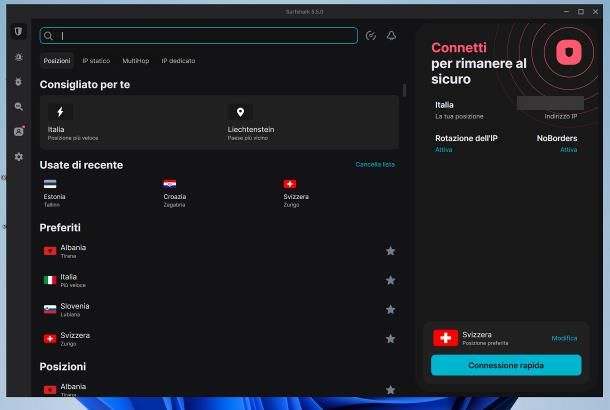
Task: Click the locations list scrollbar
Action: tap(405, 90)
